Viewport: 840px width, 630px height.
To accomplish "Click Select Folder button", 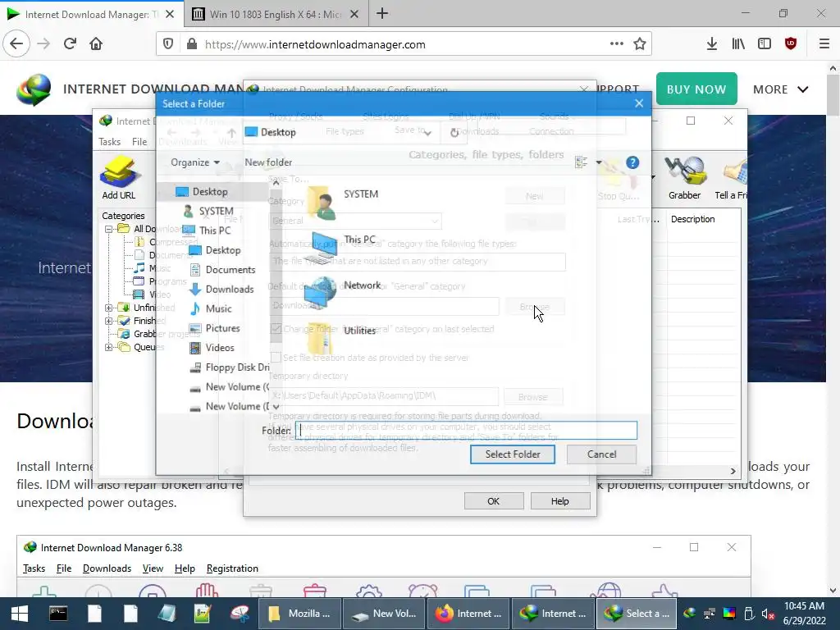I will [x=513, y=454].
